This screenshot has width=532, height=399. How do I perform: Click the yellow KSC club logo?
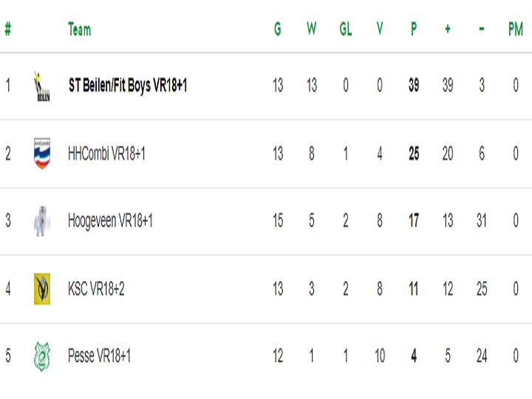pos(42,289)
